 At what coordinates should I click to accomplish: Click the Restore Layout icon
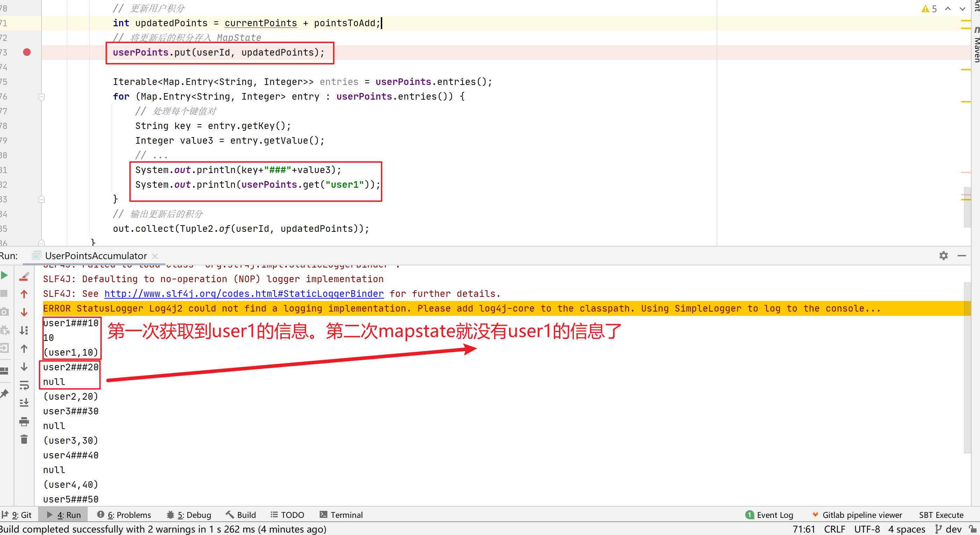[4, 371]
